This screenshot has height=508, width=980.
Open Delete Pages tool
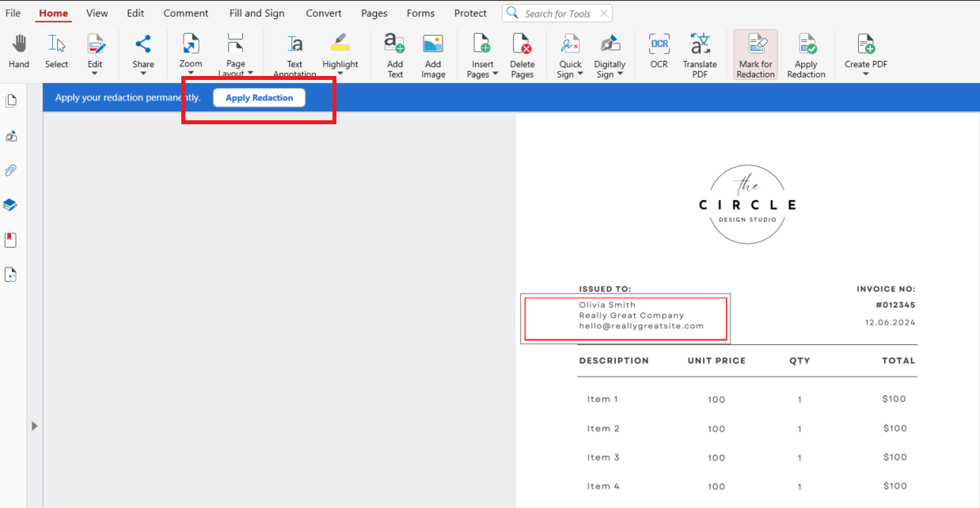pos(522,55)
